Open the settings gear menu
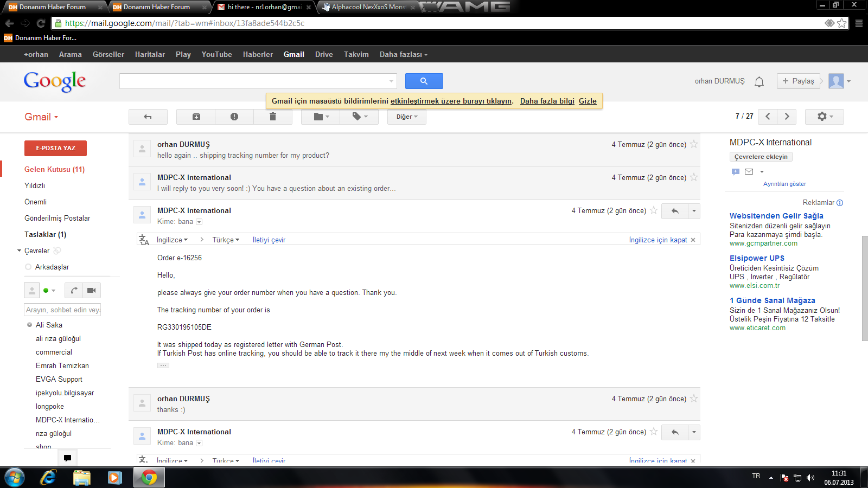The image size is (868, 488). 825,117
